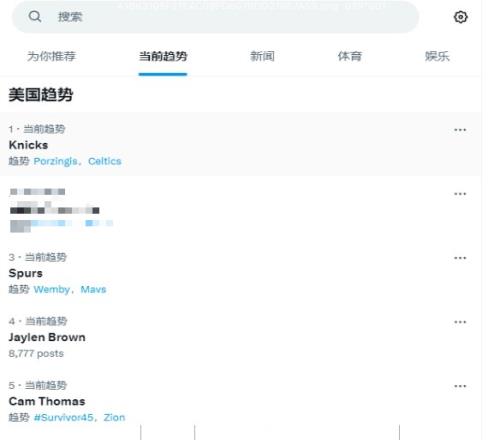
Task: Click the Zion related trend link
Action: click(114, 417)
